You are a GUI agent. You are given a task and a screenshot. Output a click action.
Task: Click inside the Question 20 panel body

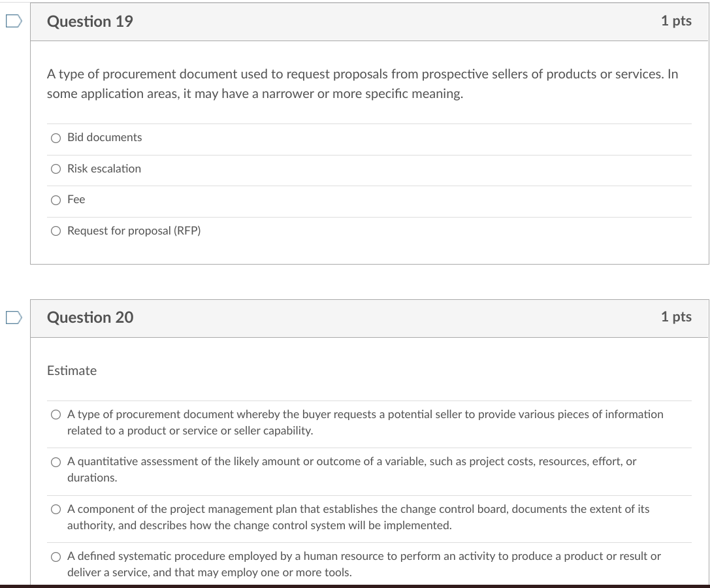(x=369, y=392)
